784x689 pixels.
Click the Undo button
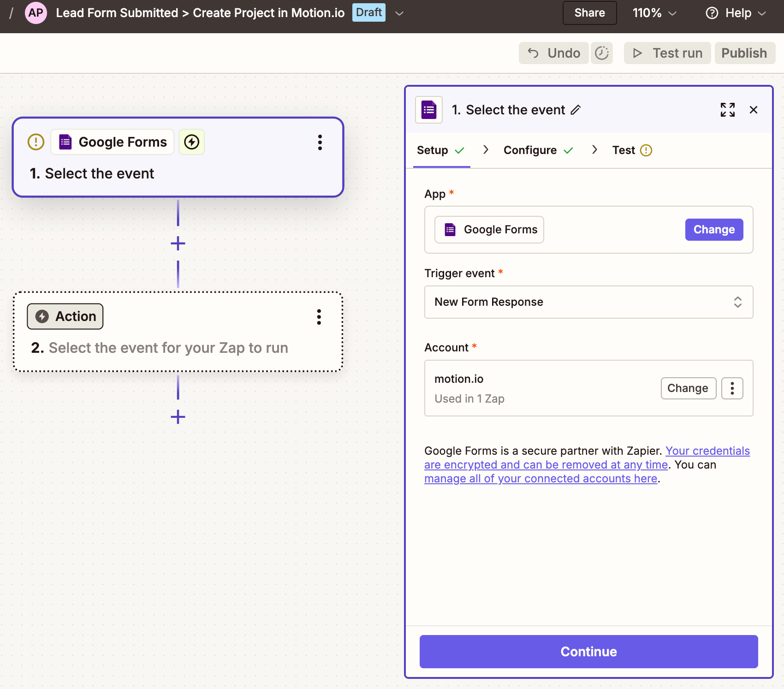point(553,53)
